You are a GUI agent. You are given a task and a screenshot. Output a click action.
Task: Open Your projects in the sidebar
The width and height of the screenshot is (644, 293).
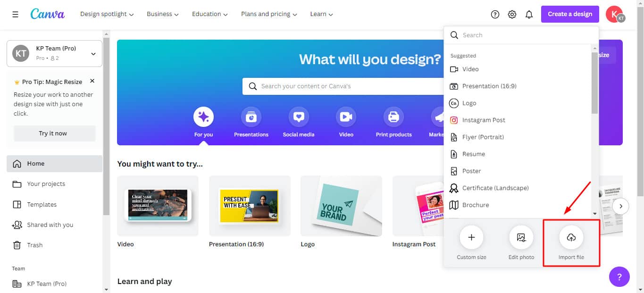point(46,184)
